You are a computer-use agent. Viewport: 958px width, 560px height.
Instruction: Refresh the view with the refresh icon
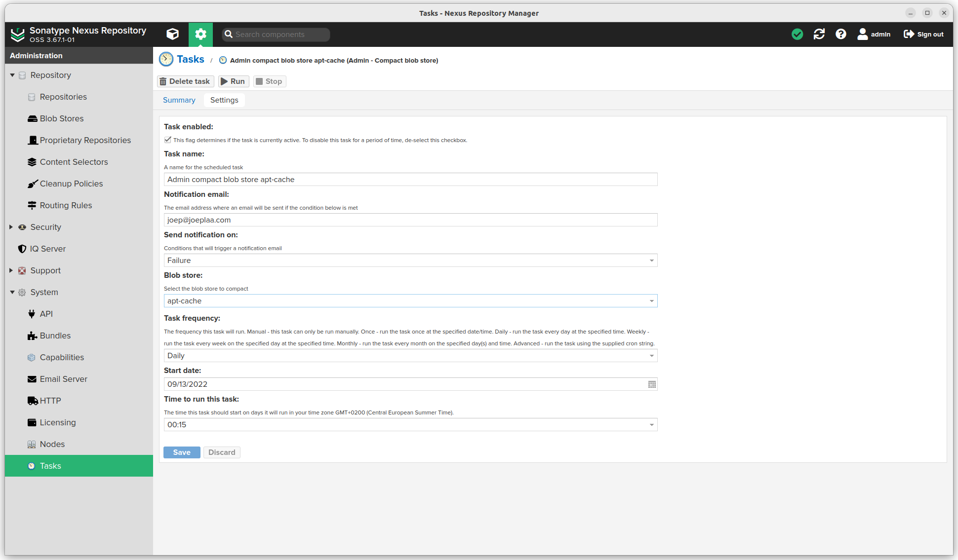[819, 34]
